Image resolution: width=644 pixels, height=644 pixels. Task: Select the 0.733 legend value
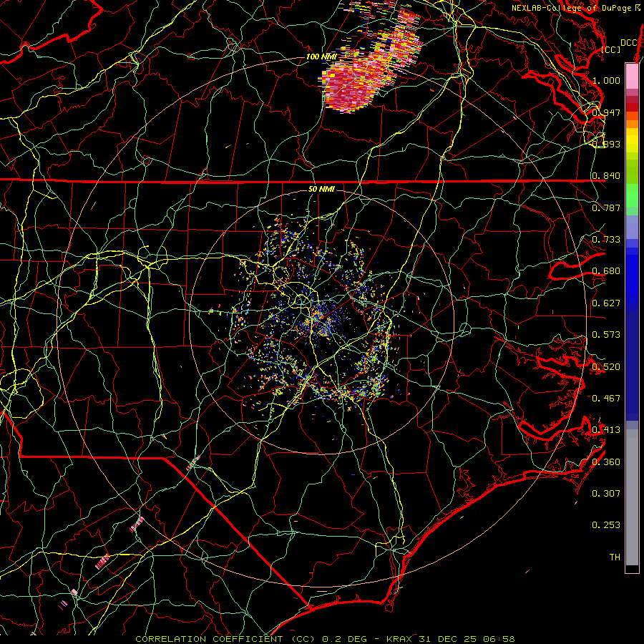606,240
